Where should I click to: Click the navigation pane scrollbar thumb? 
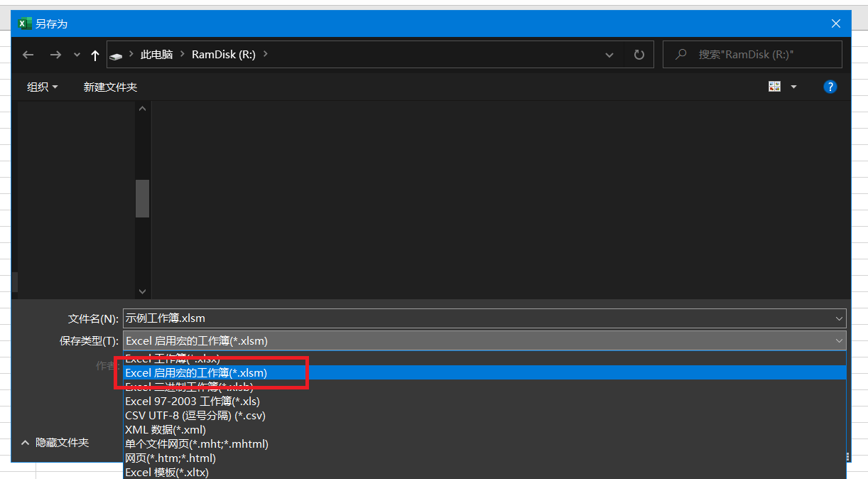click(142, 198)
